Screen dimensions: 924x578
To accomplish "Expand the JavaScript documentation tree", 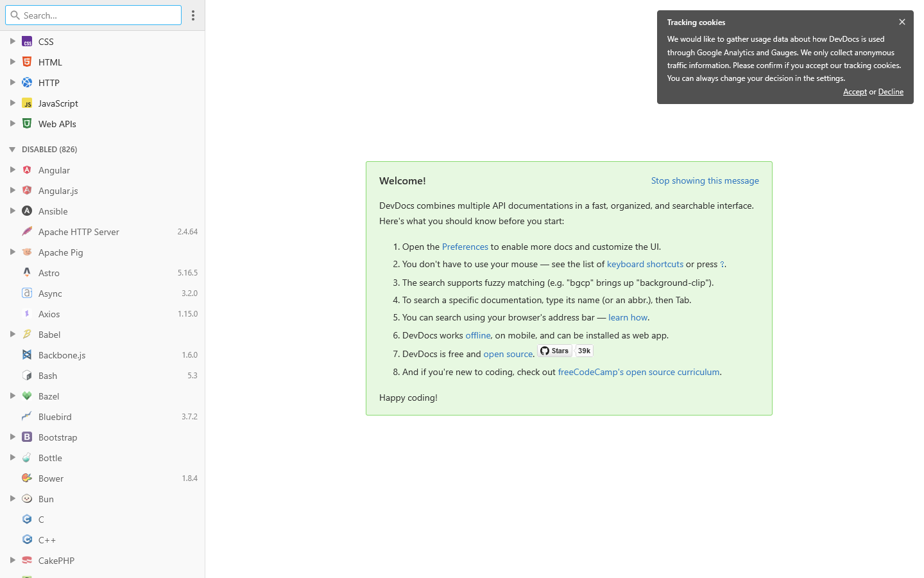I will (x=12, y=103).
